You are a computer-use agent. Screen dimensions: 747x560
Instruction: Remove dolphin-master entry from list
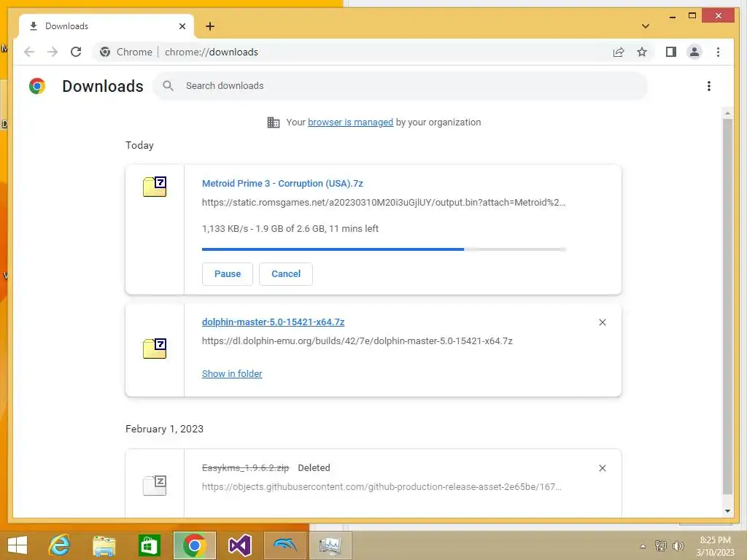(x=602, y=322)
